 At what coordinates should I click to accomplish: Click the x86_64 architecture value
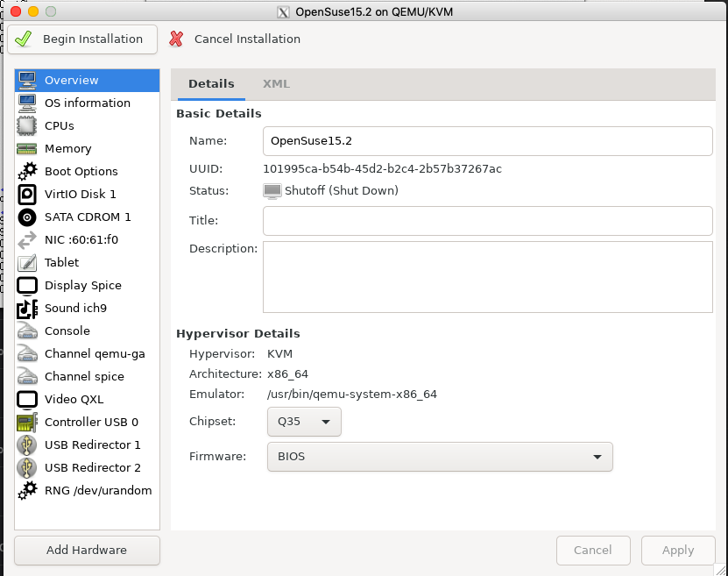tap(287, 374)
